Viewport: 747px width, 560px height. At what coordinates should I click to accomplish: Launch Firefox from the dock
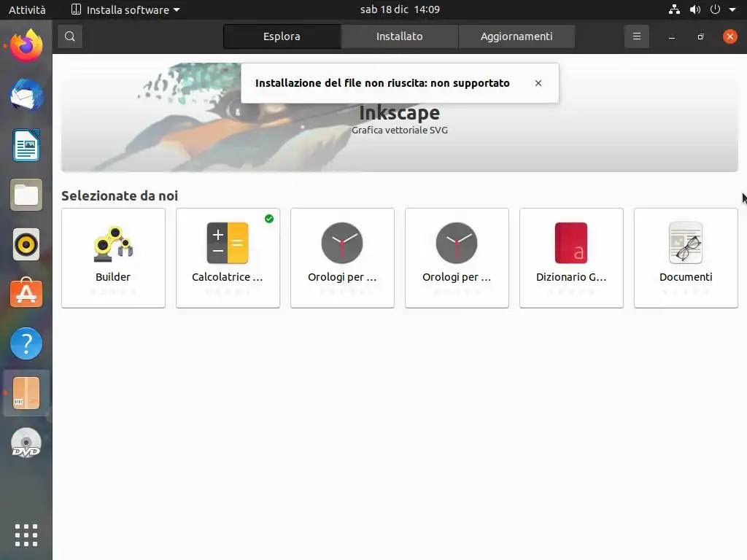coord(26,46)
